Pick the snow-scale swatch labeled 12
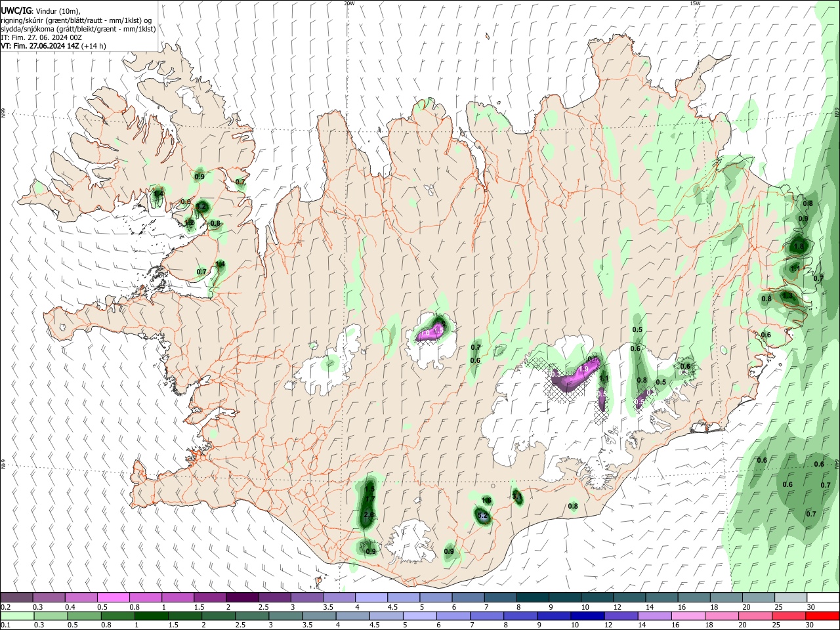The width and height of the screenshot is (840, 630). tap(629, 598)
